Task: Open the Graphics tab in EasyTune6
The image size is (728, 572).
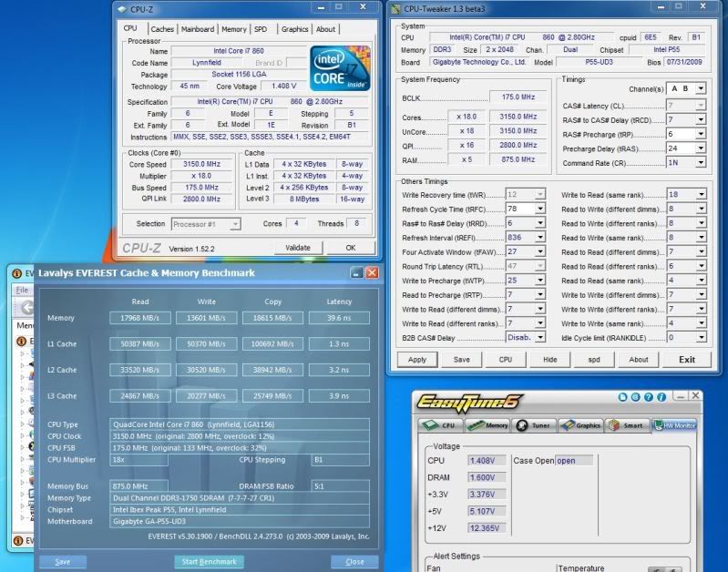Action: point(580,425)
